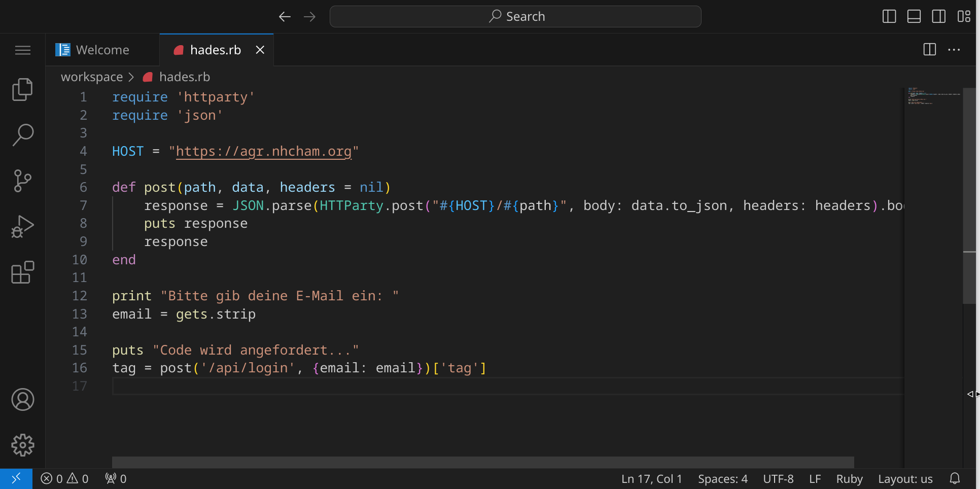Open the Extensions view
Image resolution: width=980 pixels, height=489 pixels.
(x=22, y=272)
